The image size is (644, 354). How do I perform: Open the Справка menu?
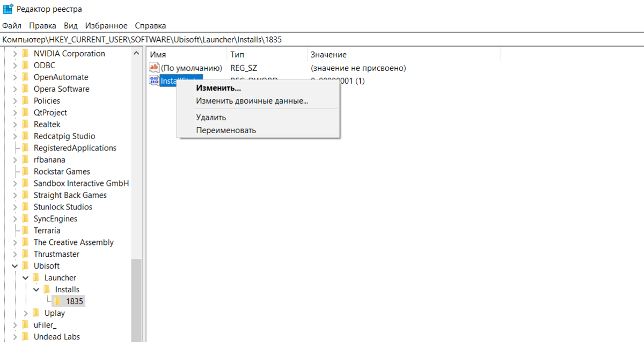tap(150, 25)
